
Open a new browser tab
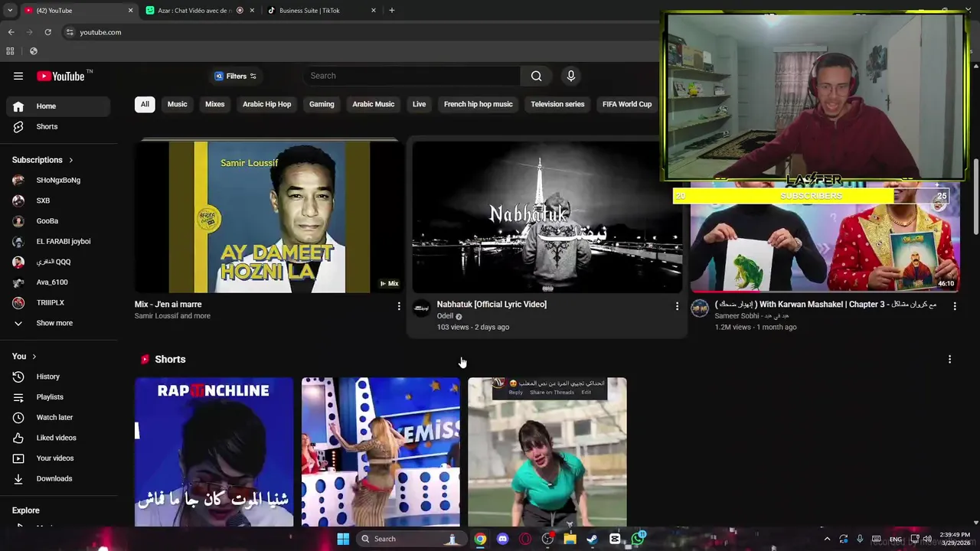click(391, 11)
